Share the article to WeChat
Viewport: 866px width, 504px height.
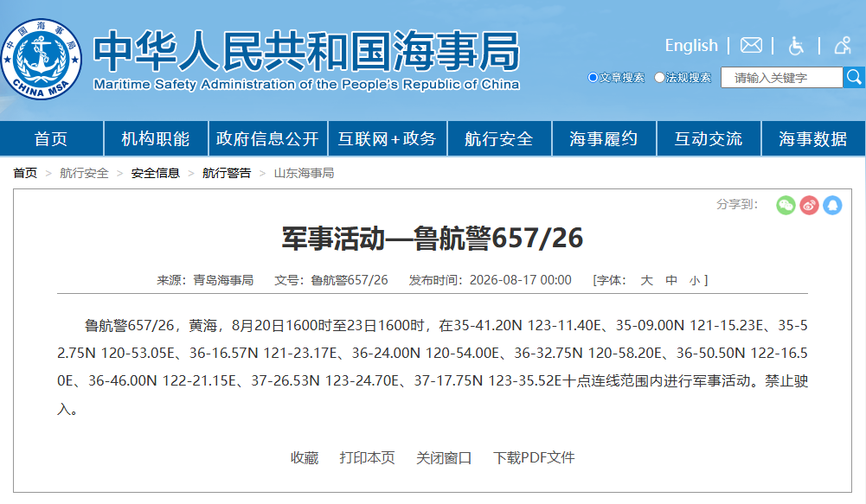click(x=786, y=206)
